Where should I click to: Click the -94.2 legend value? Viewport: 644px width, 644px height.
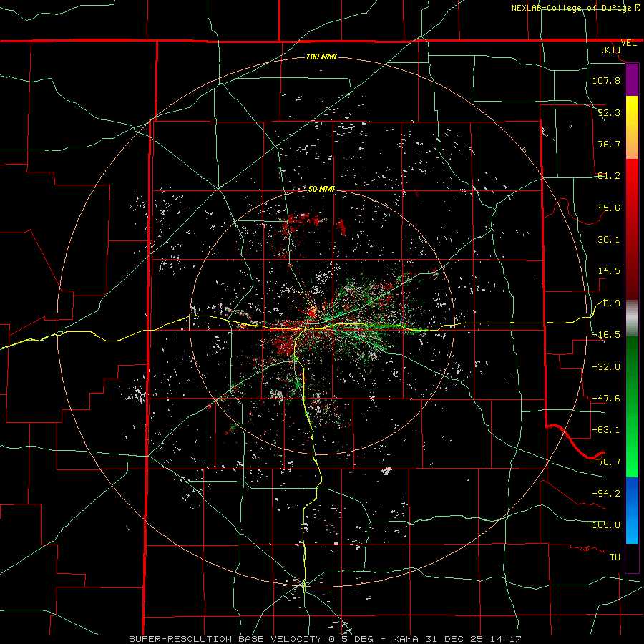606,494
